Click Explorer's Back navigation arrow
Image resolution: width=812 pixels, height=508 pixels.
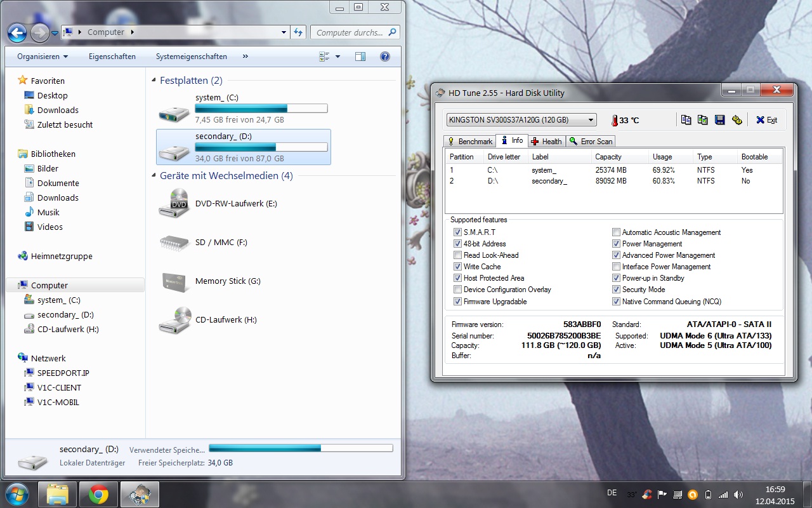coord(17,32)
